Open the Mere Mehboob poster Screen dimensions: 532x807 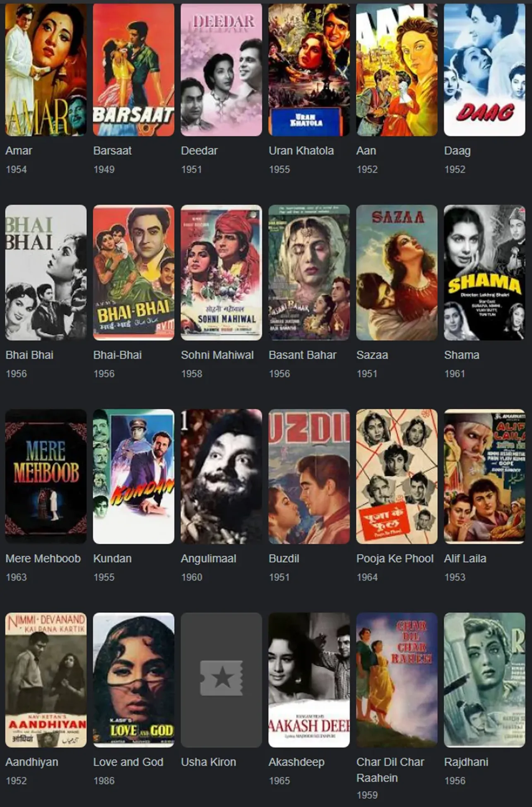coord(46,476)
